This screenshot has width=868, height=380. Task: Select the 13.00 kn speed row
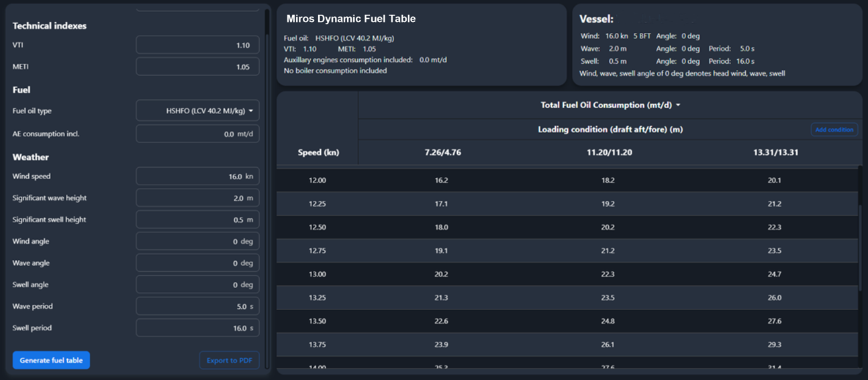tap(317, 274)
